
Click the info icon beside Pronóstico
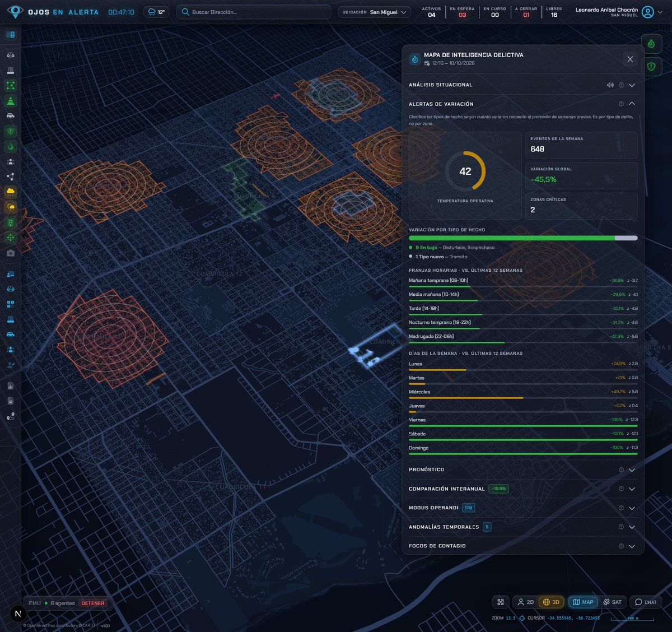(x=621, y=470)
